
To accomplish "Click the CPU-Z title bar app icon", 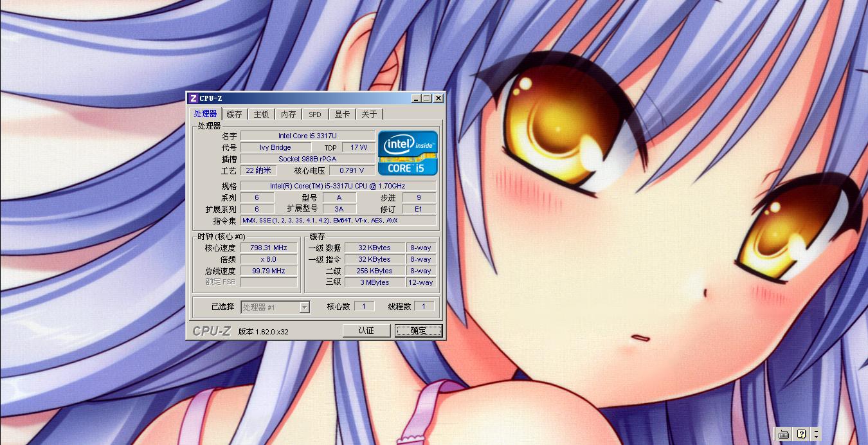I will (x=194, y=98).
